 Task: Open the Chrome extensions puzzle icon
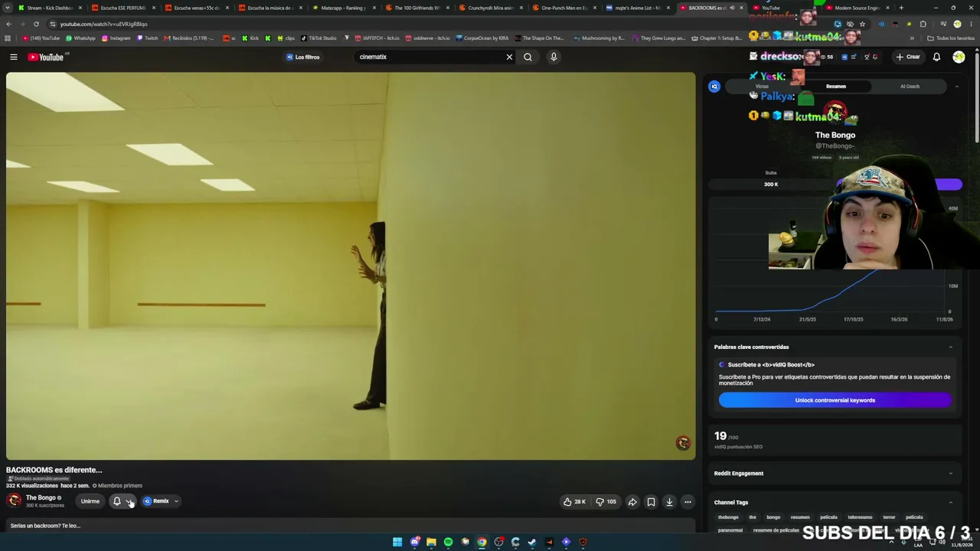coord(923,24)
